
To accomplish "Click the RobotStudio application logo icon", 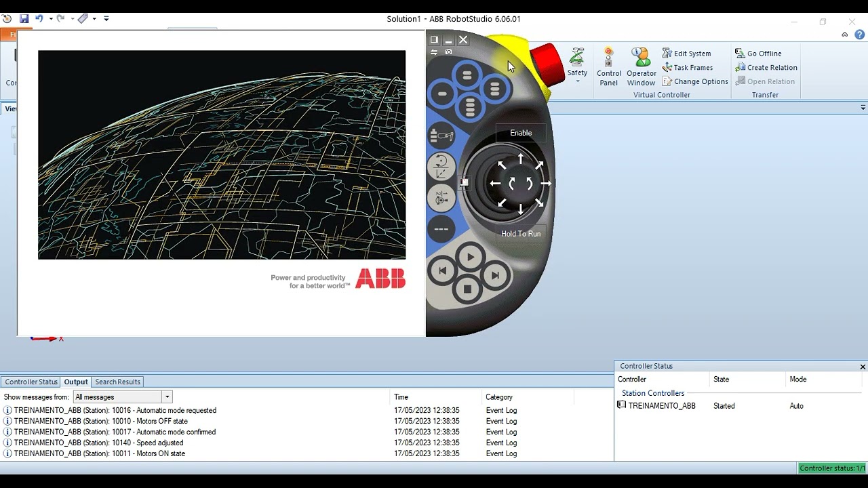I will (7, 19).
